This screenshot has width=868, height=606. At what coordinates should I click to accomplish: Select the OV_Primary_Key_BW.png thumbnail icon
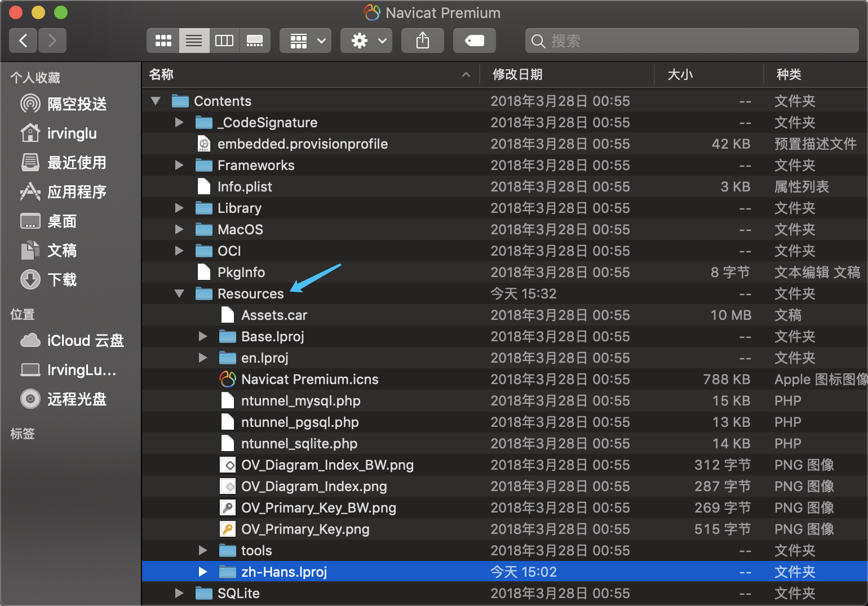coord(228,508)
